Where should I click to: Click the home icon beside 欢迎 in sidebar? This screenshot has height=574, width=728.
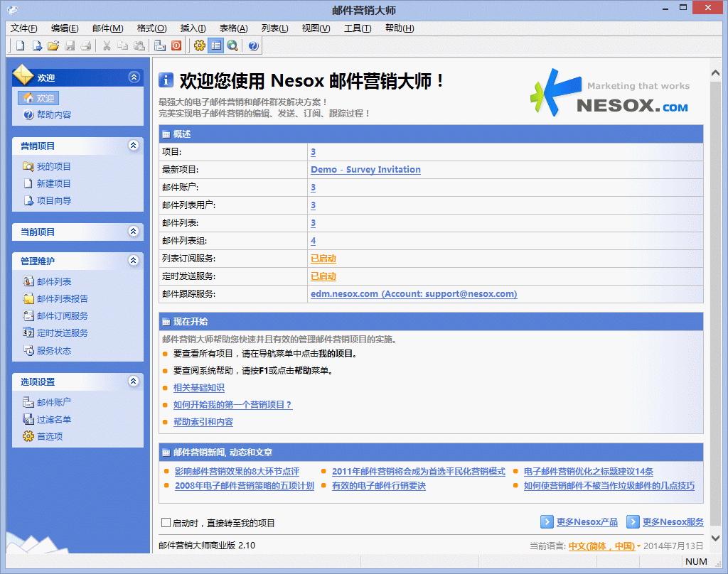point(28,98)
